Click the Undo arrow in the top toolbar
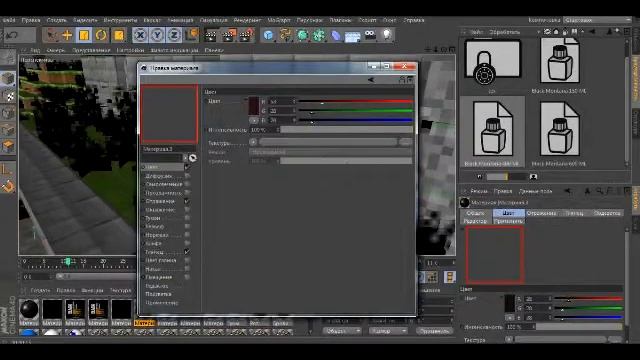Viewport: 640px width, 360px height. (12, 36)
